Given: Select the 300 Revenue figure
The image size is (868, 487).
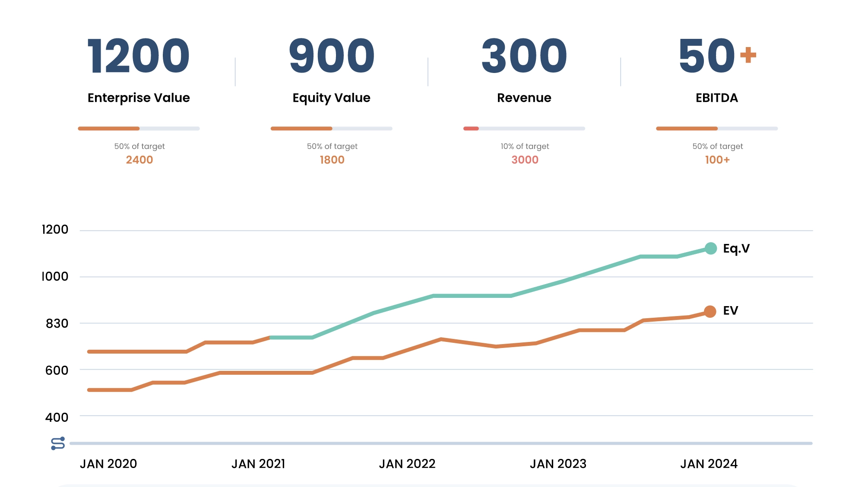Looking at the screenshot, I should point(524,56).
